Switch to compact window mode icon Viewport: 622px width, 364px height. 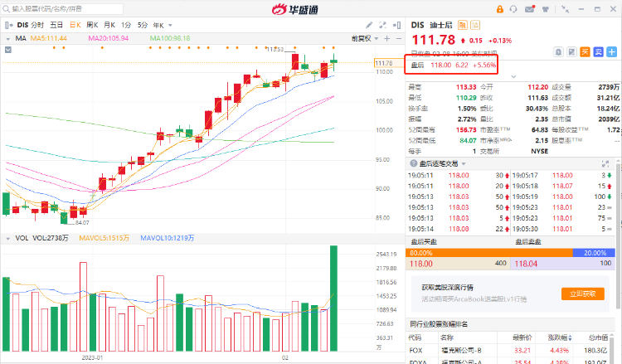point(566,9)
